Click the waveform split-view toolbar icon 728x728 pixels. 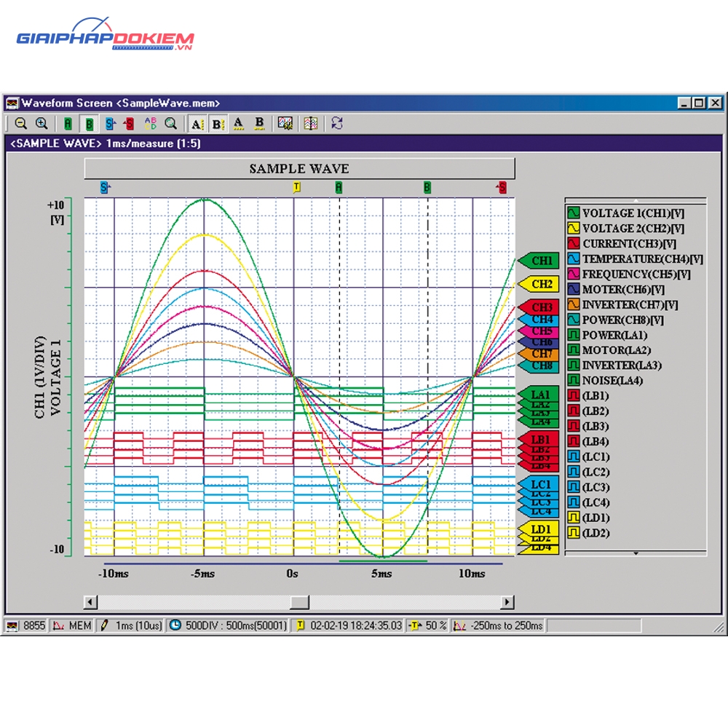point(311,124)
